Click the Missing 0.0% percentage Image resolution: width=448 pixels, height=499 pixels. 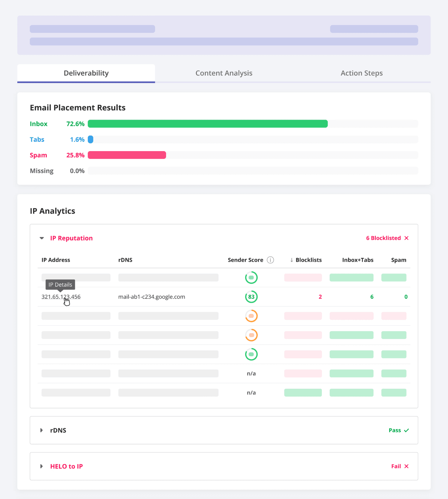[x=77, y=171]
